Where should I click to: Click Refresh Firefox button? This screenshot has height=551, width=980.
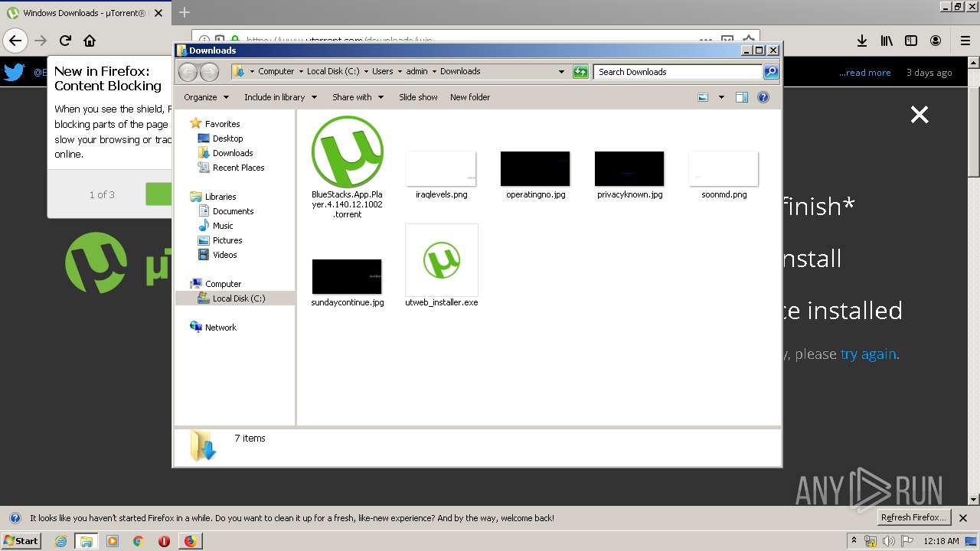pyautogui.click(x=913, y=518)
